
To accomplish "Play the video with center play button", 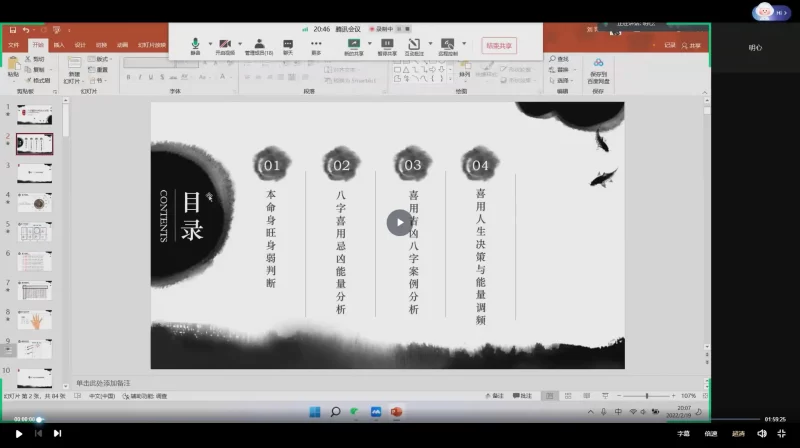I will [x=399, y=222].
